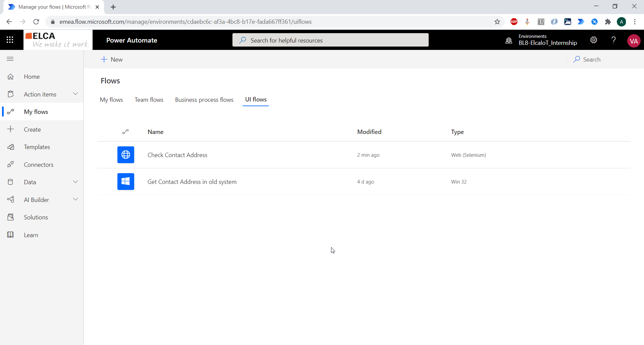Click the browser address bar URL
This screenshot has width=644, height=345.
(x=185, y=22)
